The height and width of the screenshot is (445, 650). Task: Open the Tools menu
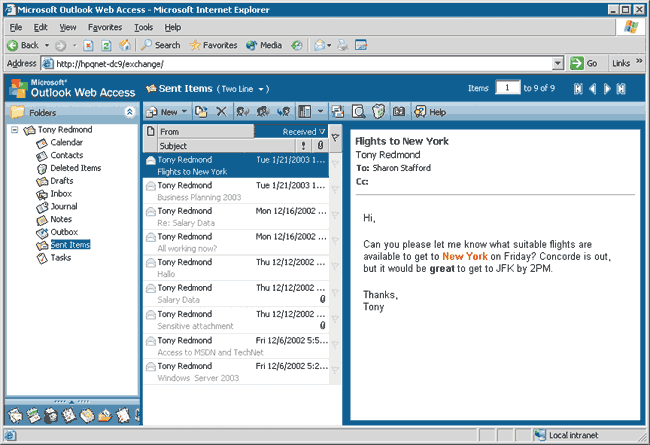[143, 27]
